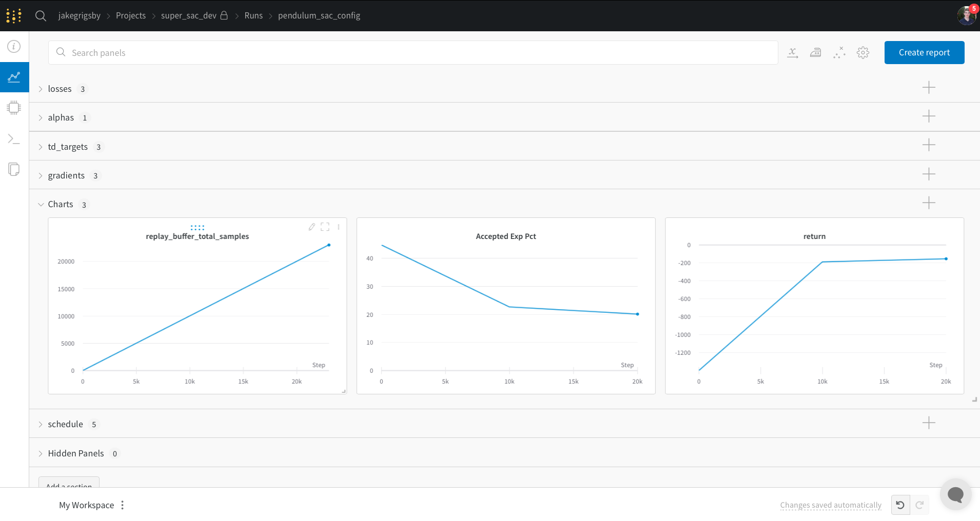Click the Weights & Biases logo icon
This screenshot has height=521, width=980.
coord(14,15)
